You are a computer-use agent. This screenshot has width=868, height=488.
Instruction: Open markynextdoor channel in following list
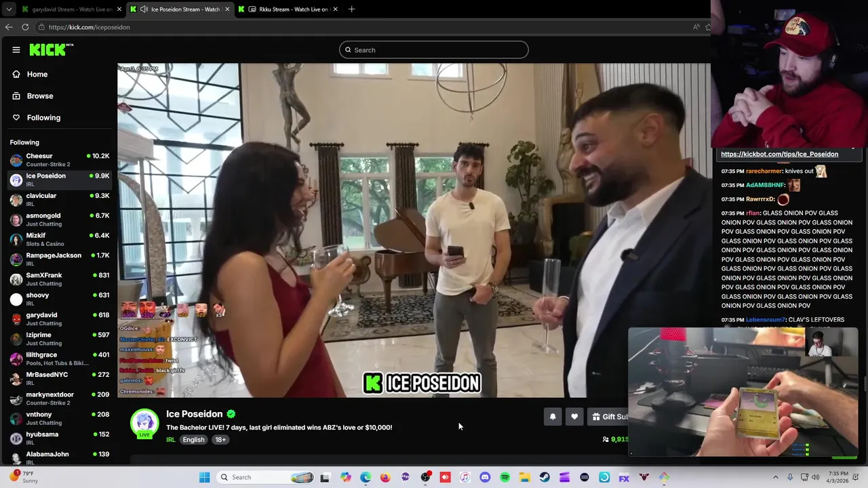(x=60, y=398)
